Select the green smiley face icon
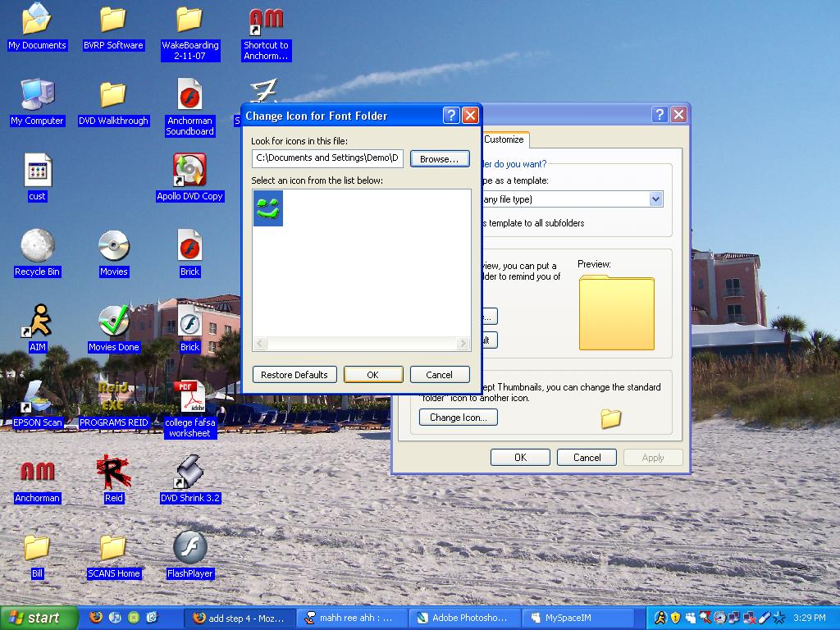 [268, 208]
